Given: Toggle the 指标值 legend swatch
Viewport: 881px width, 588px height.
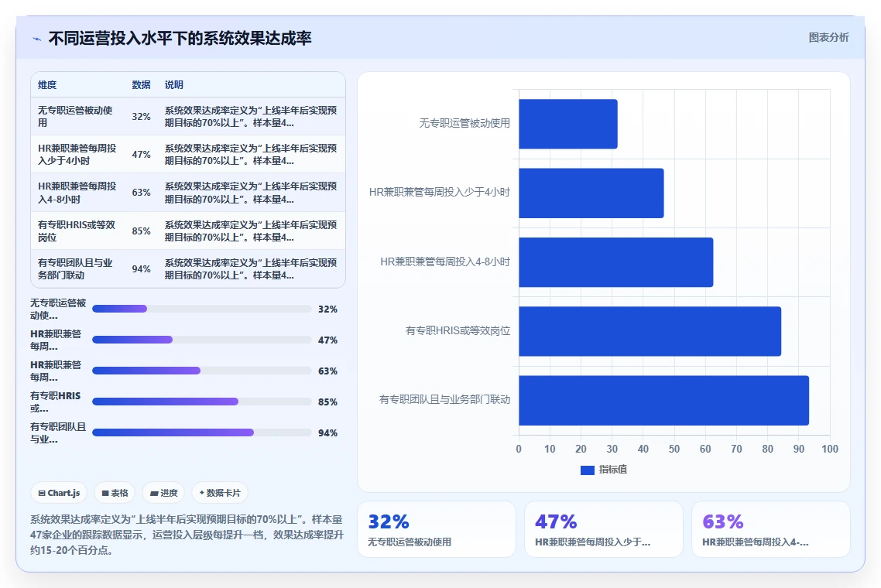Looking at the screenshot, I should click(587, 470).
